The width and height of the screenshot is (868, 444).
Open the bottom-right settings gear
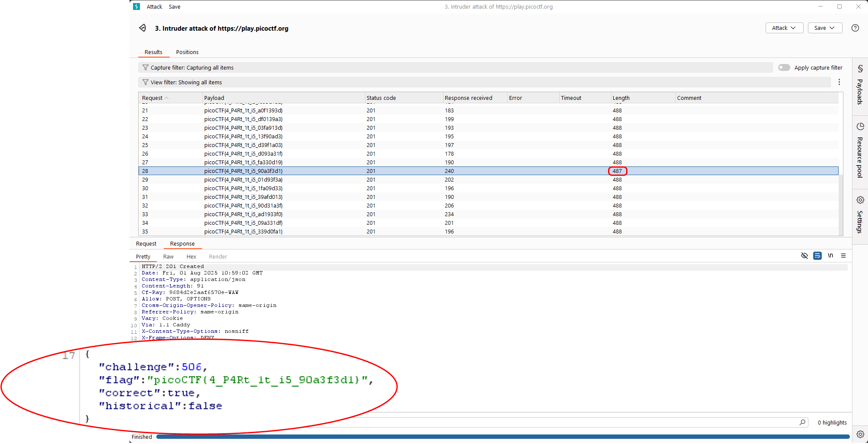tap(860, 434)
